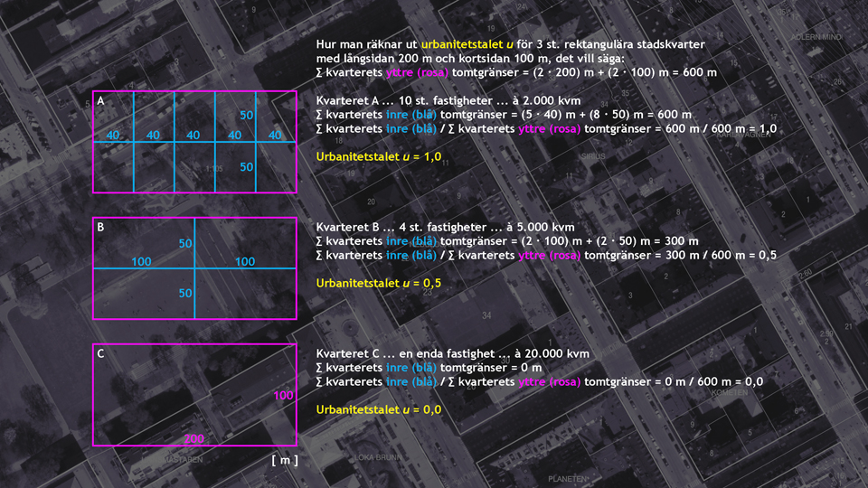The width and height of the screenshot is (868, 488).
Task: Click the upper blue 50 in block B
Action: point(185,244)
